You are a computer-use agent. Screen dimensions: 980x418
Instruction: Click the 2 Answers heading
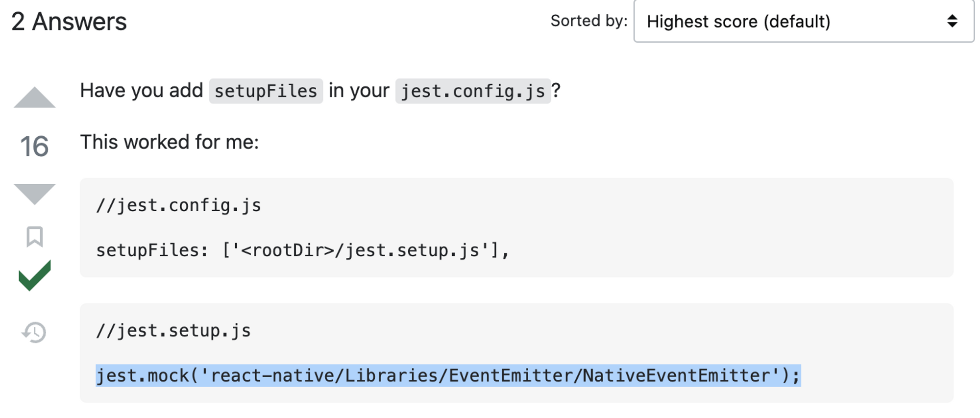click(69, 21)
